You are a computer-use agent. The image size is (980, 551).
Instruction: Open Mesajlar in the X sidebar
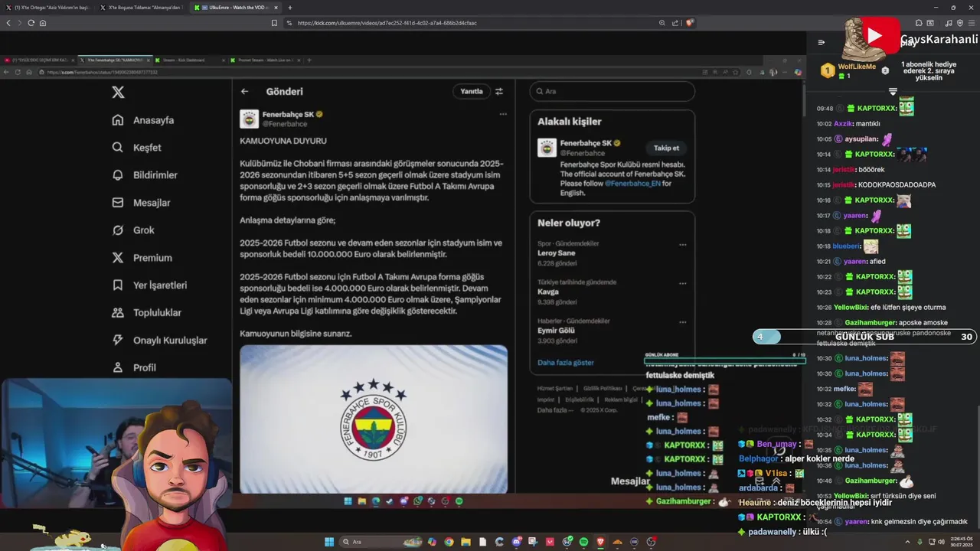[141, 203]
